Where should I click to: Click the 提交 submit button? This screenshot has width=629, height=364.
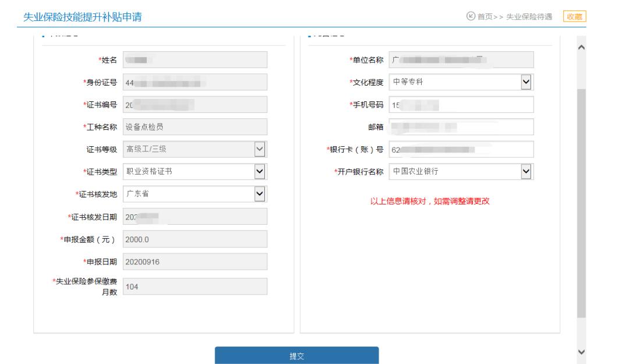coord(296,355)
